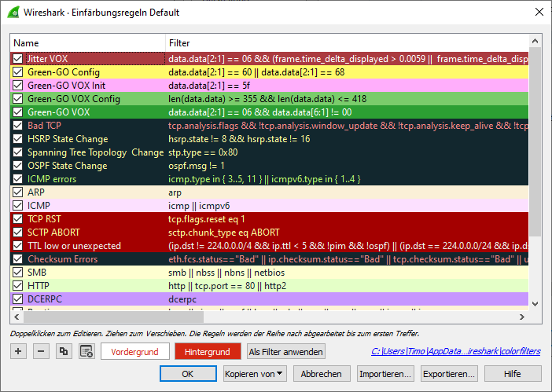Copy the selected coloring rule
The height and width of the screenshot is (392, 552).
click(64, 351)
